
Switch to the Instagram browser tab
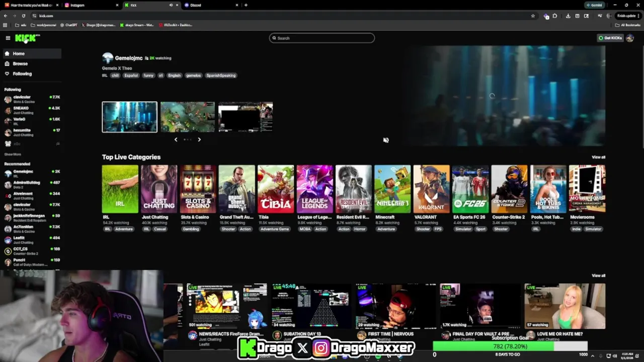point(91,5)
